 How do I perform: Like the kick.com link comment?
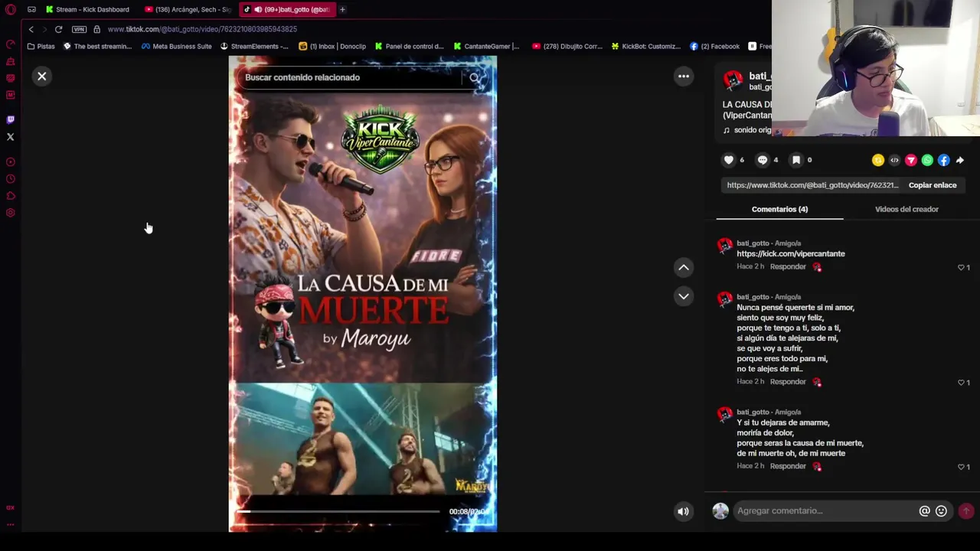coord(962,267)
